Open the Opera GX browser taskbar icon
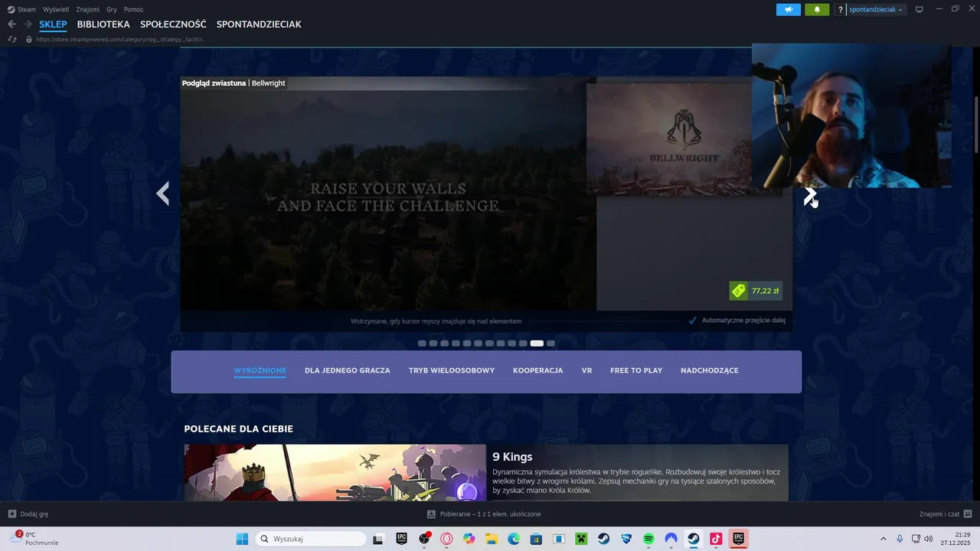980x551 pixels. (446, 539)
